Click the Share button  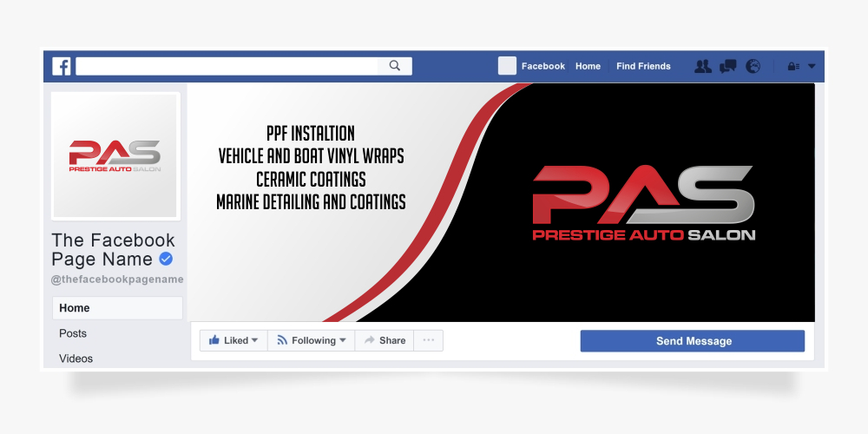385,340
